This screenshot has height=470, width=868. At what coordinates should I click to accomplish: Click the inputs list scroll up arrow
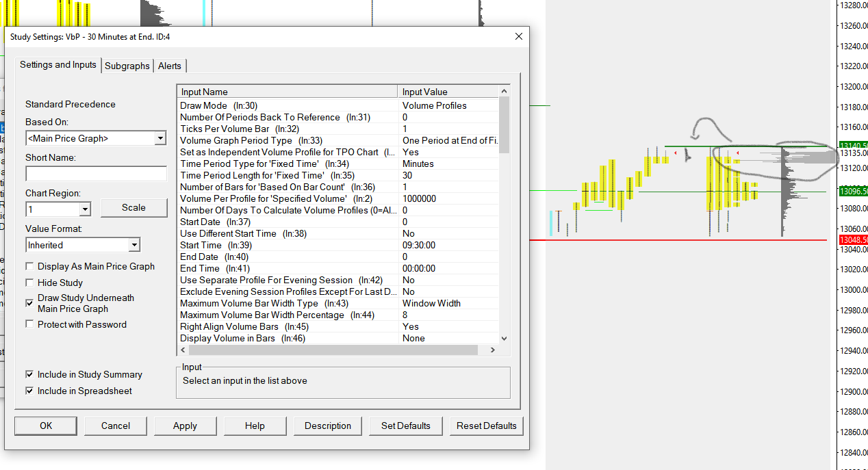click(505, 91)
